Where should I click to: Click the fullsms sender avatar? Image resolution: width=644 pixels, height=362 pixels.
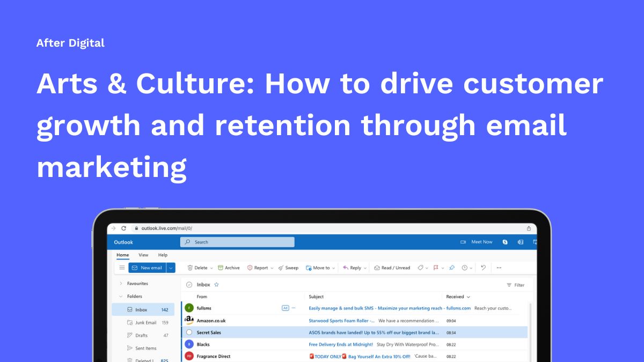[189, 308]
